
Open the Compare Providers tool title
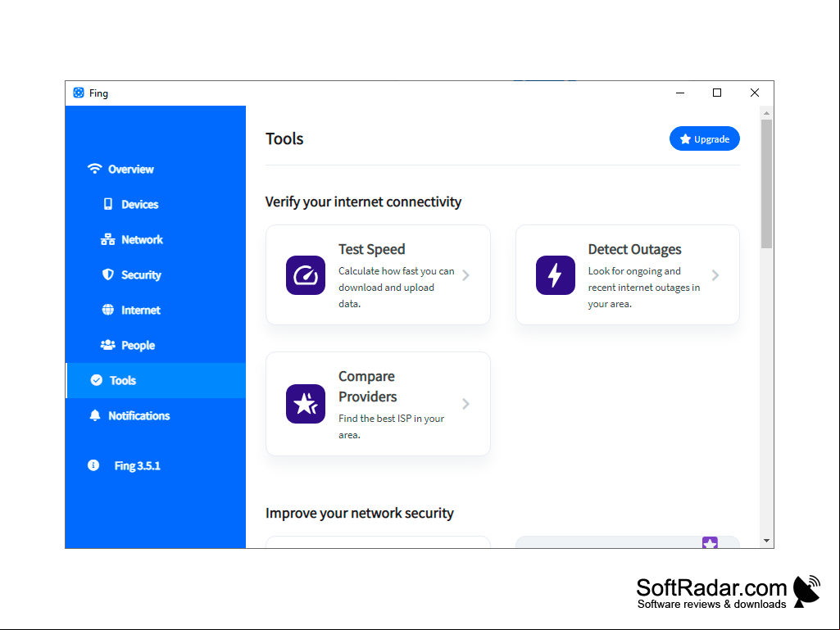tap(367, 386)
